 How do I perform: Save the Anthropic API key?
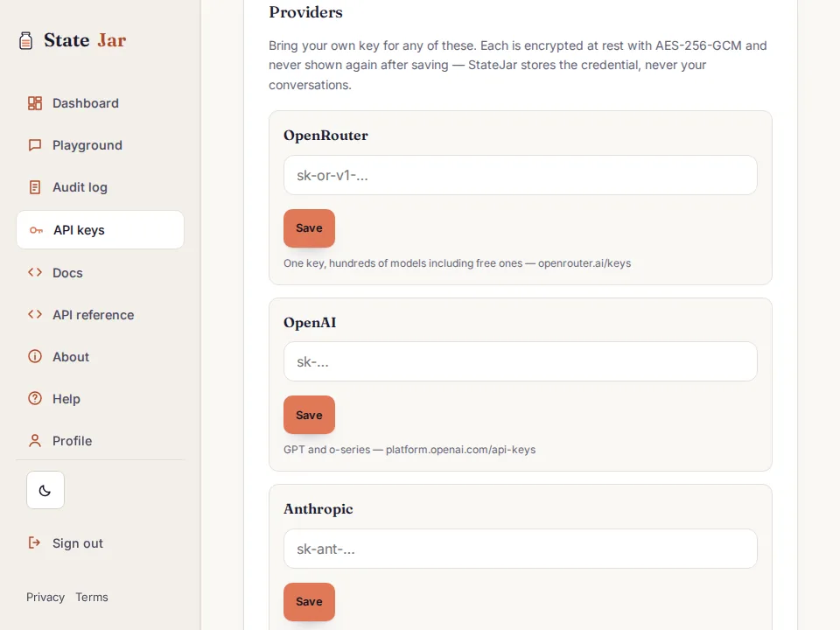click(x=309, y=602)
